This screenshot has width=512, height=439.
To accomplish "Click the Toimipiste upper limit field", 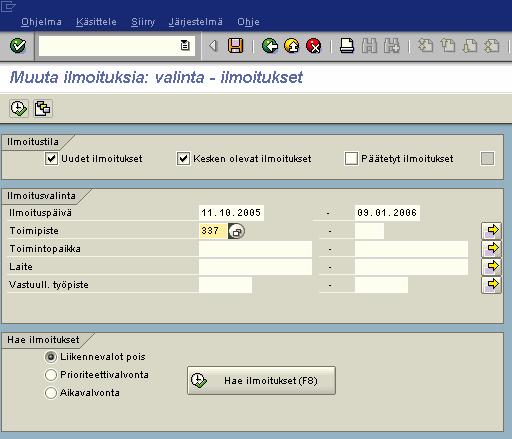I will 369,231.
